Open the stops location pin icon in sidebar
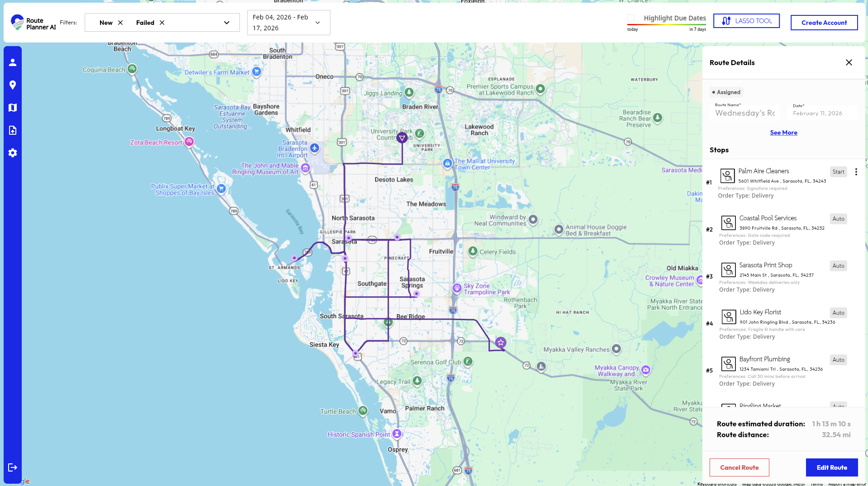This screenshot has height=486, width=868. pyautogui.click(x=13, y=85)
